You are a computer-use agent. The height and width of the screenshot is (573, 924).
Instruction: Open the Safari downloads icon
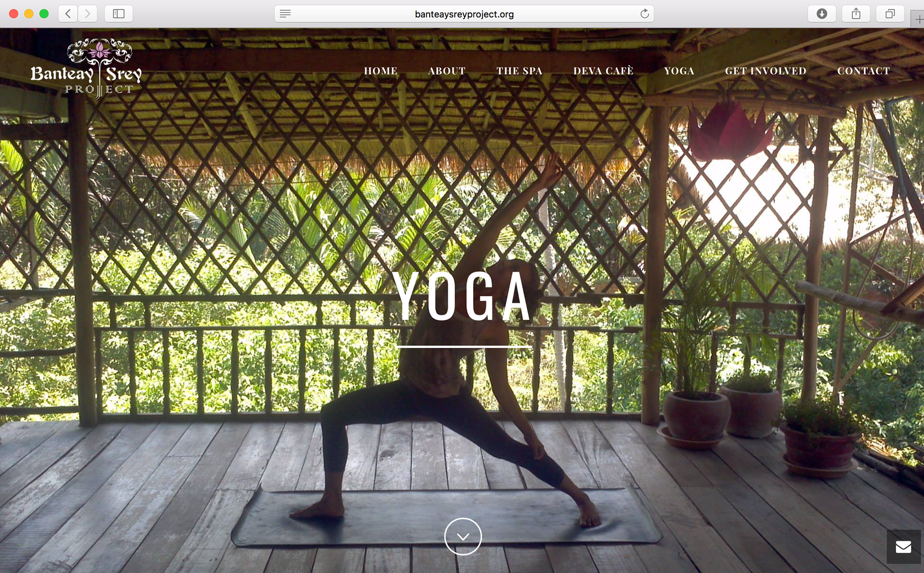click(x=822, y=13)
